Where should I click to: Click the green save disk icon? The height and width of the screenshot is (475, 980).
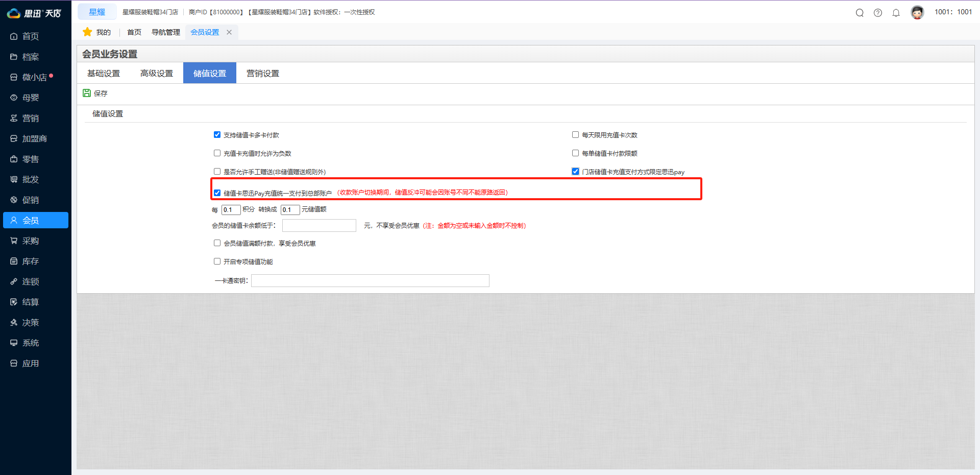click(x=87, y=93)
